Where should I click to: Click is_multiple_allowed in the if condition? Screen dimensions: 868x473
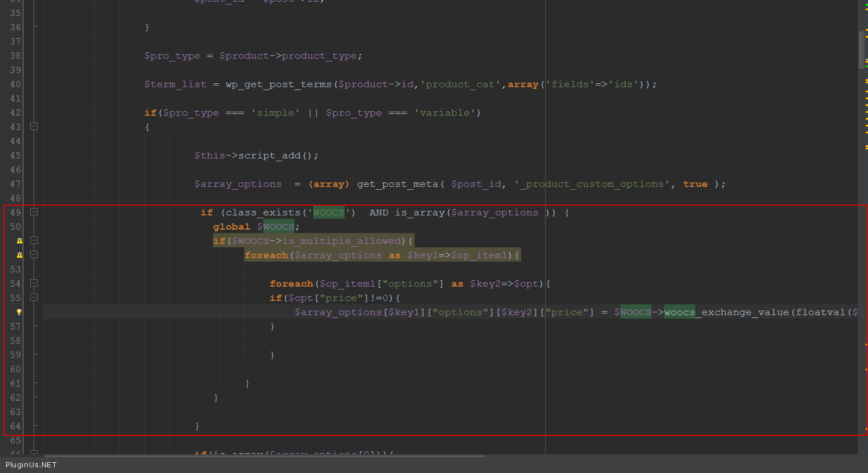(x=342, y=241)
